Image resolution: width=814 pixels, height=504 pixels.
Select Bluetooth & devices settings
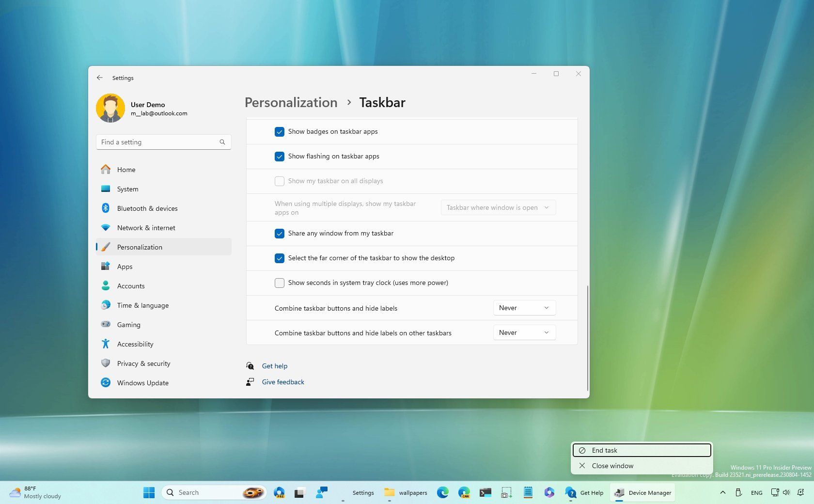147,208
